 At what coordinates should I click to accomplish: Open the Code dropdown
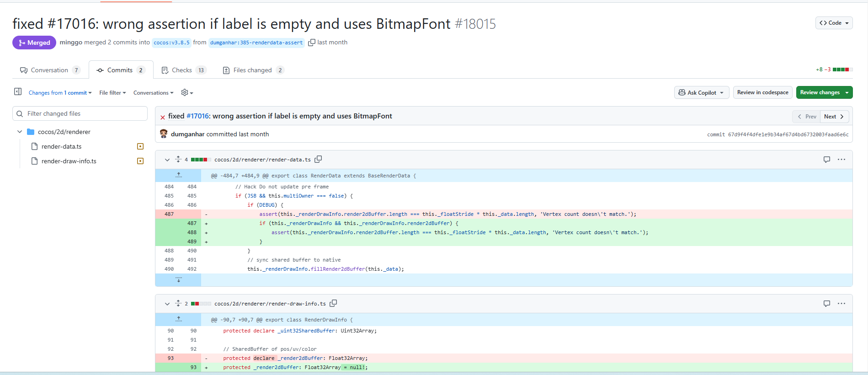click(x=834, y=23)
